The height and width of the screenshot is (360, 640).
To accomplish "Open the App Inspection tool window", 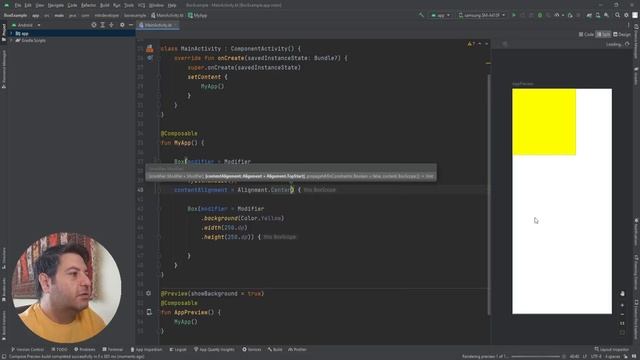I will click(146, 349).
